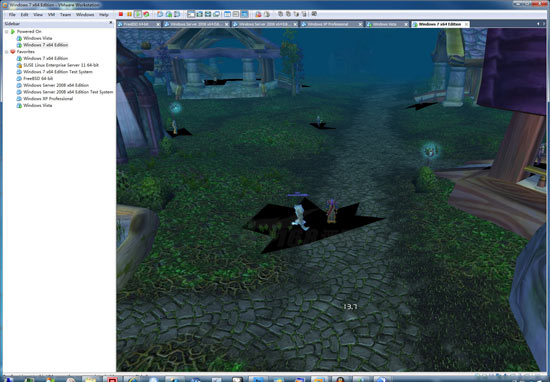Select Windows Vista under Powered On
550x382 pixels.
click(x=38, y=38)
